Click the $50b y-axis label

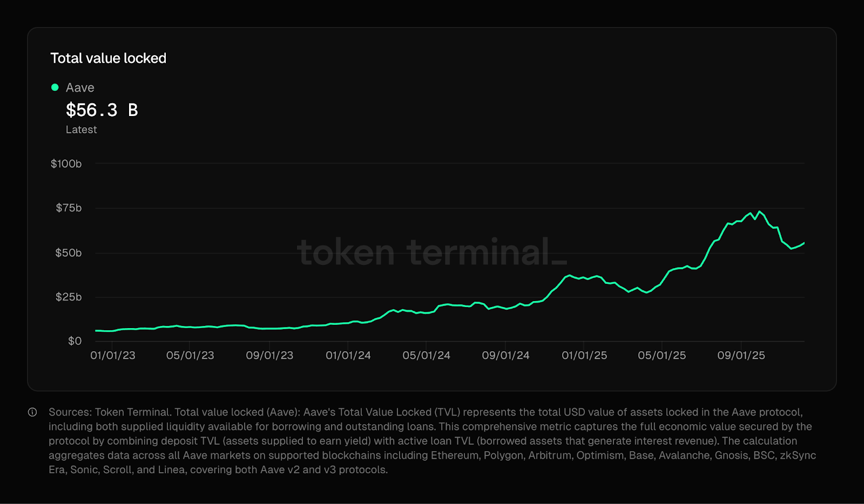click(x=68, y=253)
